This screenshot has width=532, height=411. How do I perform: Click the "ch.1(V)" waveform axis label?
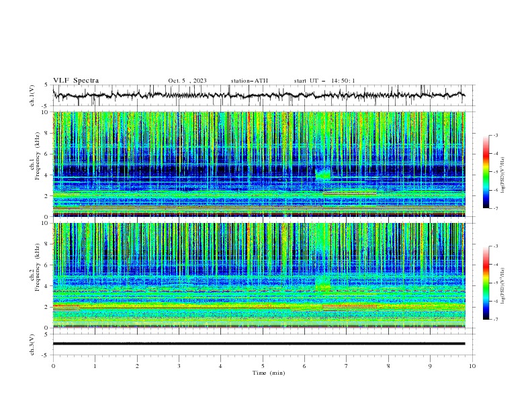[32, 95]
